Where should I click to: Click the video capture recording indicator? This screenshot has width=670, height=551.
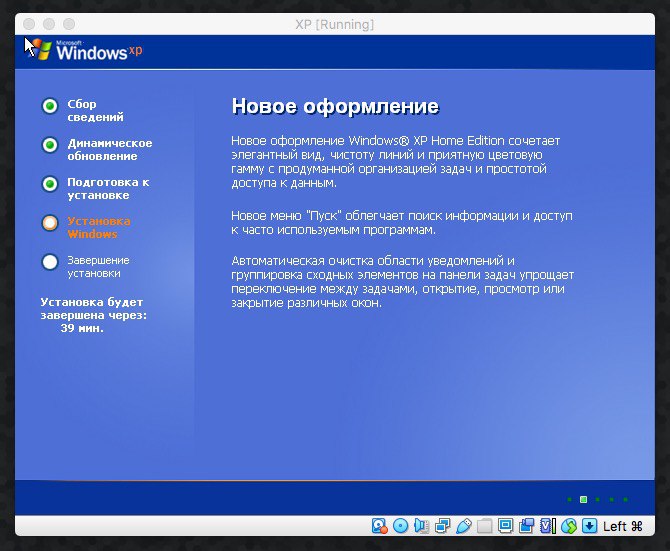pos(526,526)
